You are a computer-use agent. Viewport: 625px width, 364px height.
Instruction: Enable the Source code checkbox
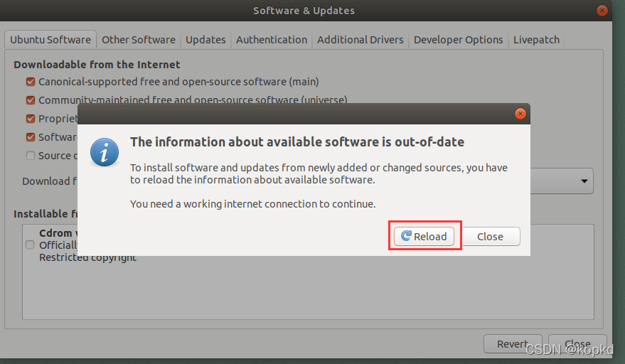pyautogui.click(x=31, y=156)
